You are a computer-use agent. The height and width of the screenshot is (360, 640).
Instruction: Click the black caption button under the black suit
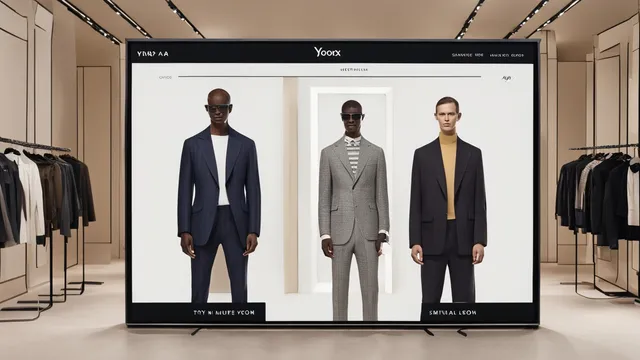click(x=478, y=313)
